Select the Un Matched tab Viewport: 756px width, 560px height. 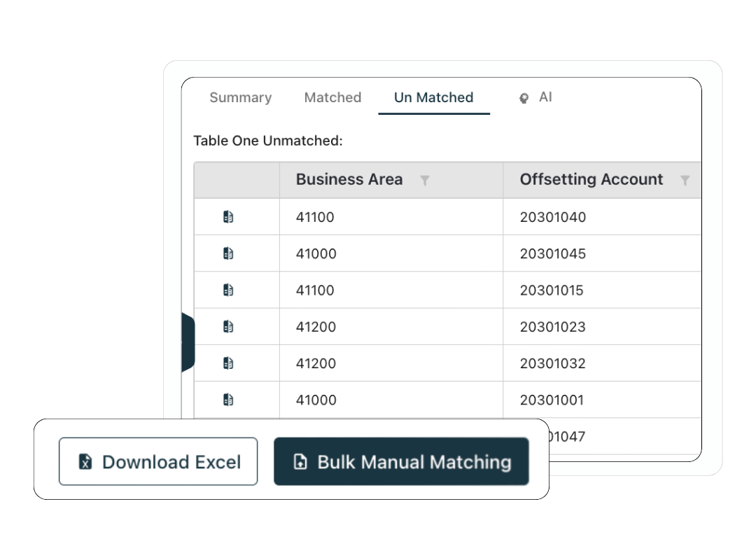point(433,97)
